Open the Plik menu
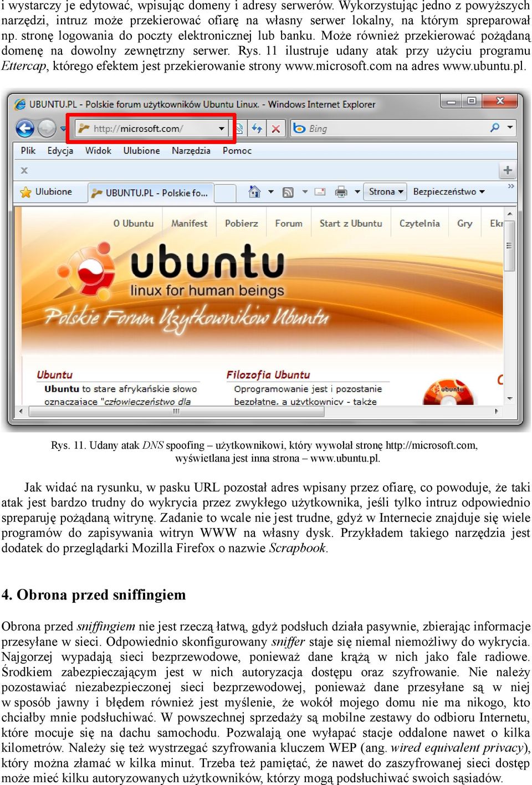Screen dimensions: 532x785 coord(28,151)
